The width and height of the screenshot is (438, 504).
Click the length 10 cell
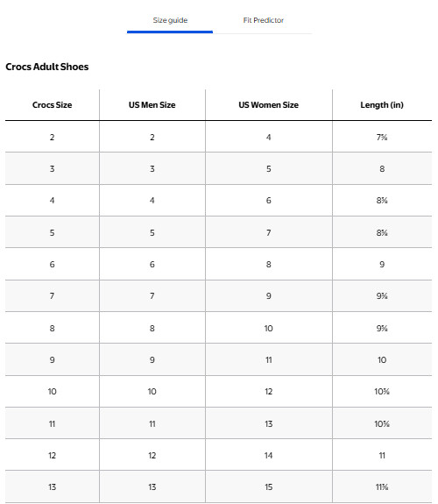[382, 359]
